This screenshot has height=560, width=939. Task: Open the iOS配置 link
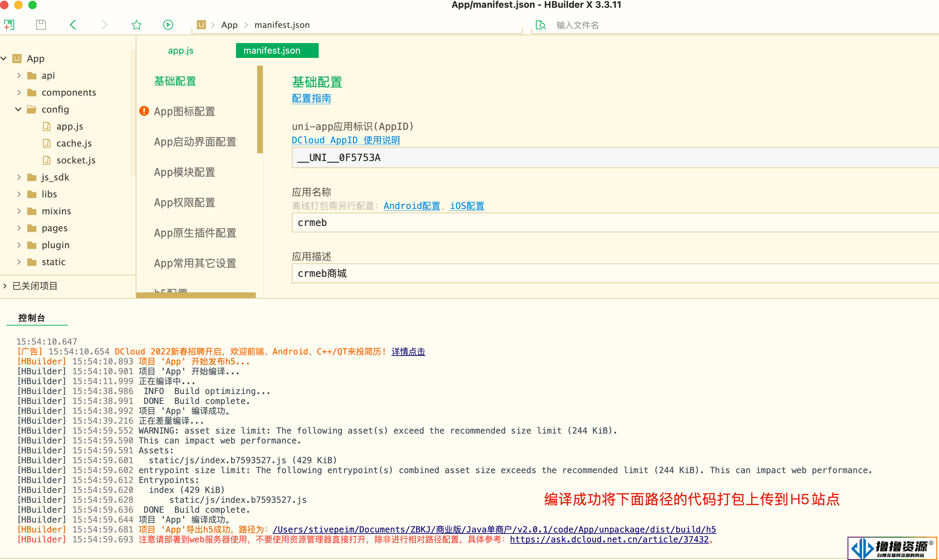(467, 206)
